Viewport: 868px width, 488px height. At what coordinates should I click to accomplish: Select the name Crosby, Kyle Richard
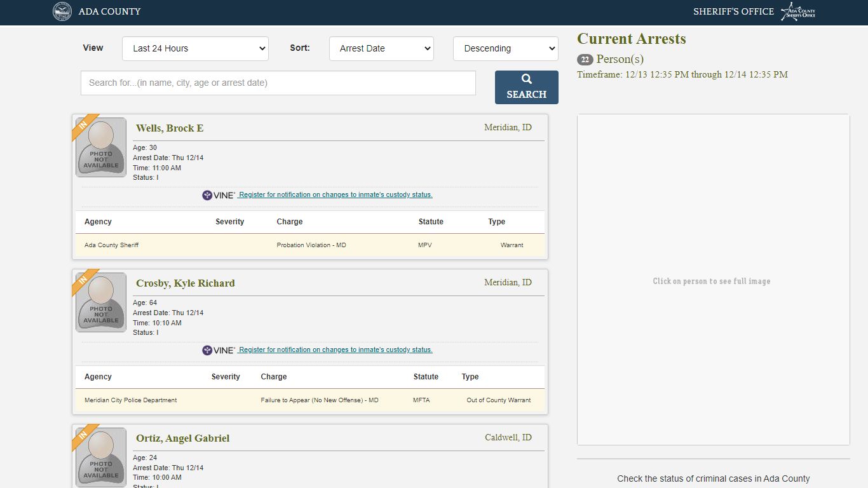click(x=186, y=283)
